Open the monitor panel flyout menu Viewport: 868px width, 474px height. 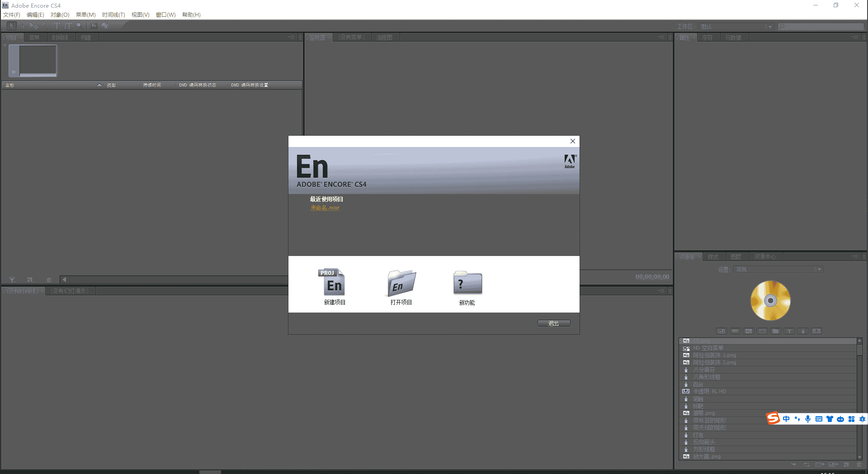coord(662,37)
